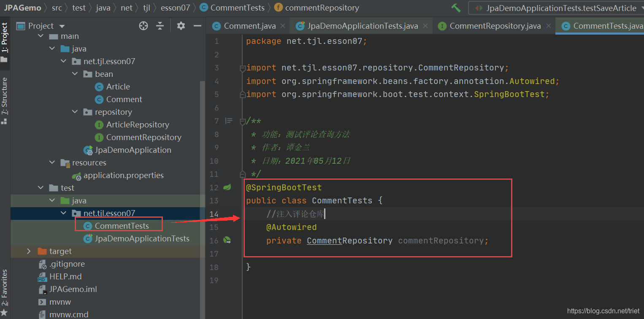644x319 pixels.
Task: Select .gitignore file in tree
Action: coord(67,264)
